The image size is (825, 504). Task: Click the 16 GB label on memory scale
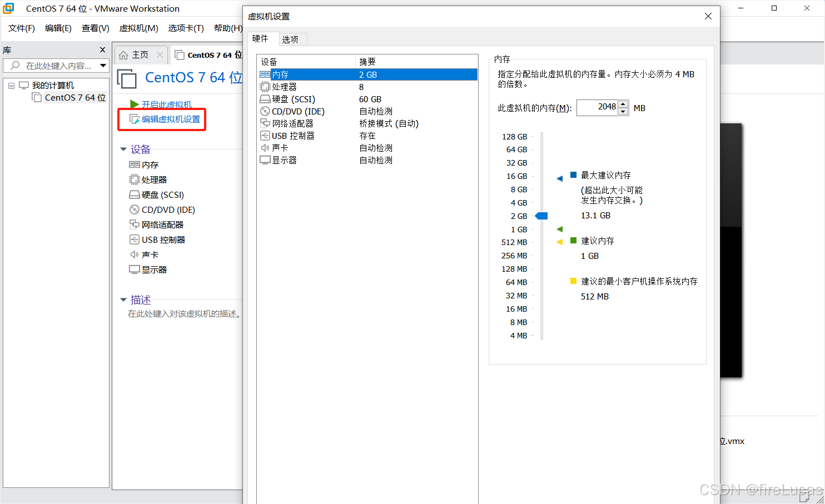point(516,176)
